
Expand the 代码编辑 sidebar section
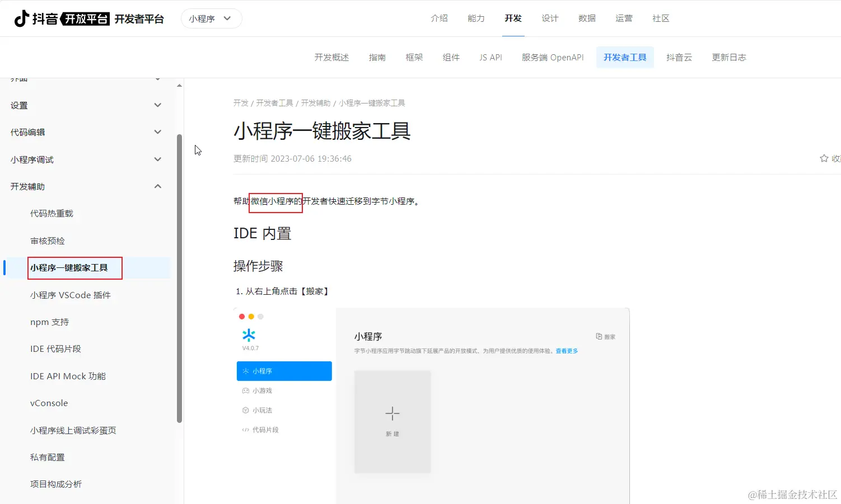click(x=158, y=132)
